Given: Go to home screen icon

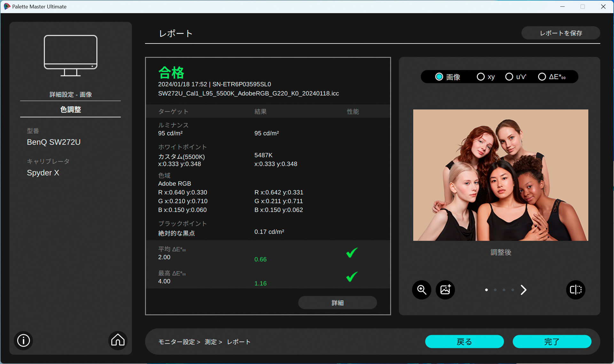Looking at the screenshot, I should pyautogui.click(x=118, y=340).
